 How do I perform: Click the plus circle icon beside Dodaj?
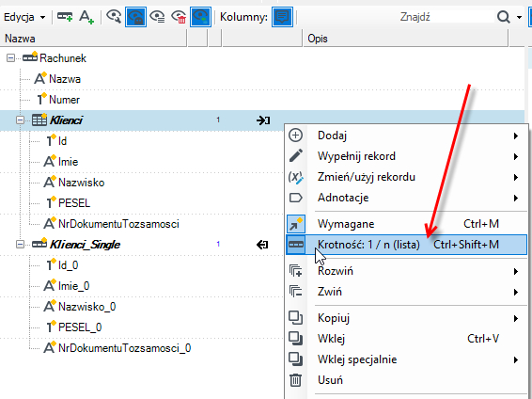[295, 136]
